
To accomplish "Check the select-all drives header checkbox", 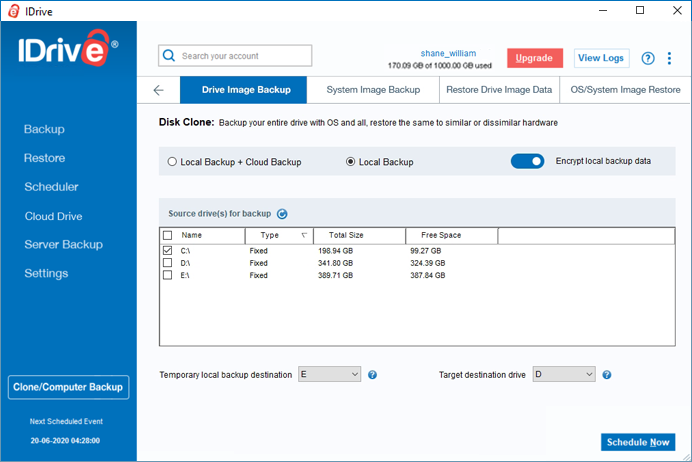I will [x=167, y=235].
